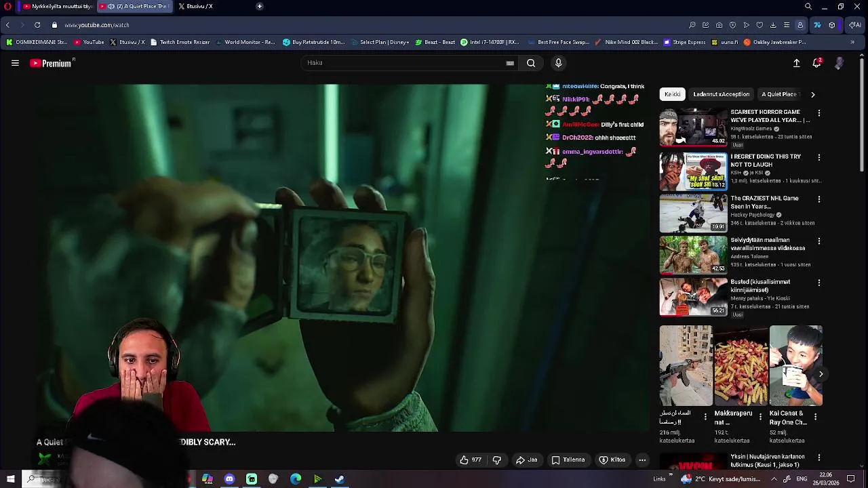Open bookmarks heart icon in toolbar
This screenshot has height=488, width=868.
tap(759, 25)
